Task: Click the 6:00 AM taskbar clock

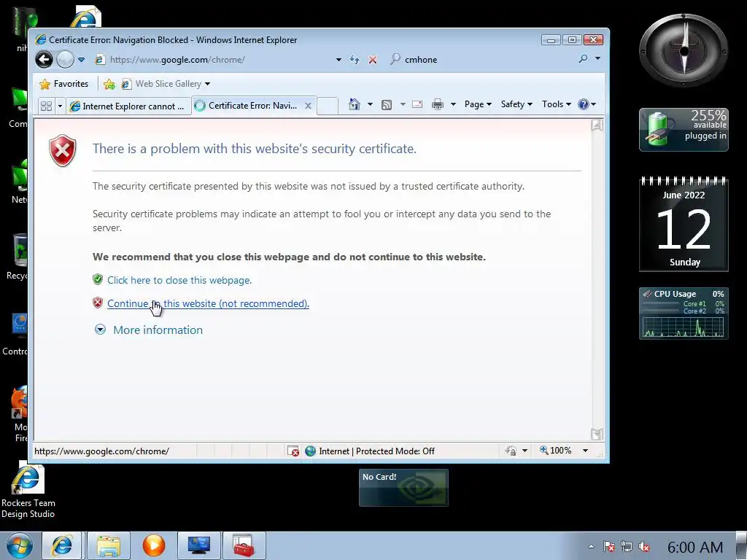Action: [695, 547]
